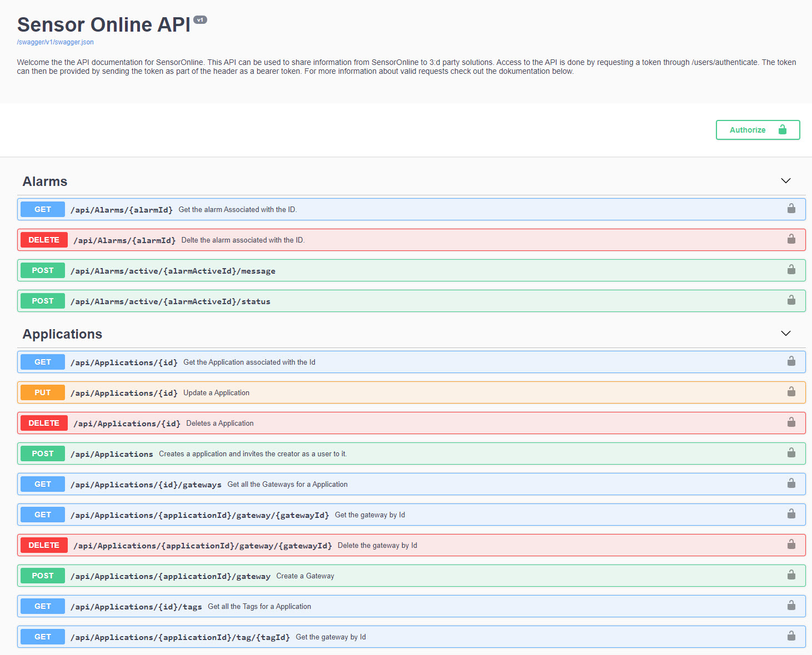Open the /swagger/v1/swagger.json link
Viewport: 812px width, 655px height.
pos(55,42)
